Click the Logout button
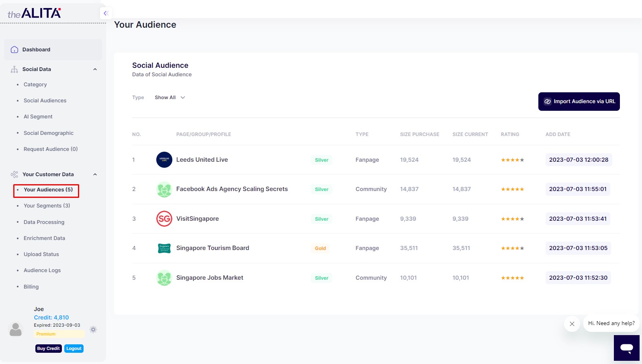Viewport: 642px width, 364px height. 74,349
